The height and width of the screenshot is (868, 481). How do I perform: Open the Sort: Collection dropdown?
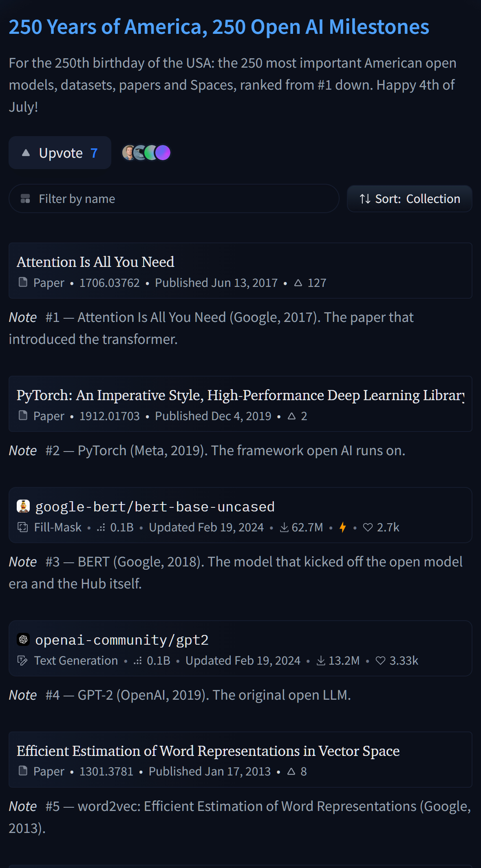point(409,199)
